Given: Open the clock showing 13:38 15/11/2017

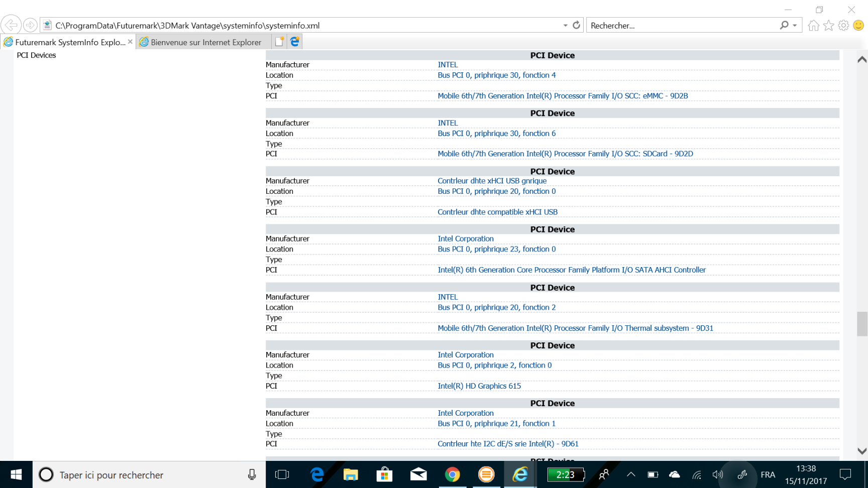Looking at the screenshot, I should 806,474.
